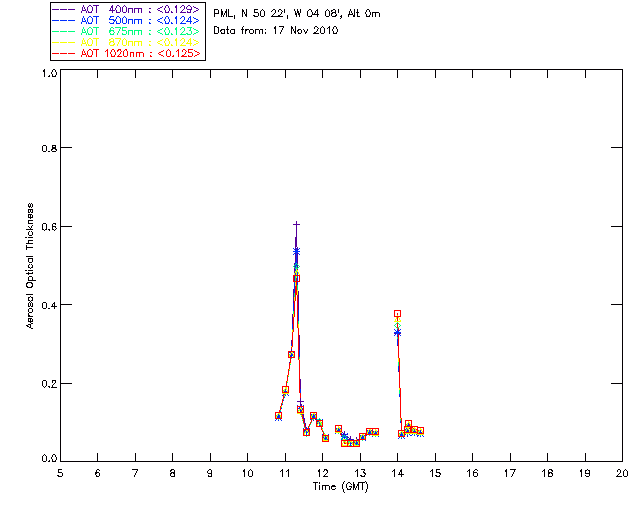Click the x-axis tick label 11
Viewport: 640px width, 512px height.
click(x=285, y=473)
